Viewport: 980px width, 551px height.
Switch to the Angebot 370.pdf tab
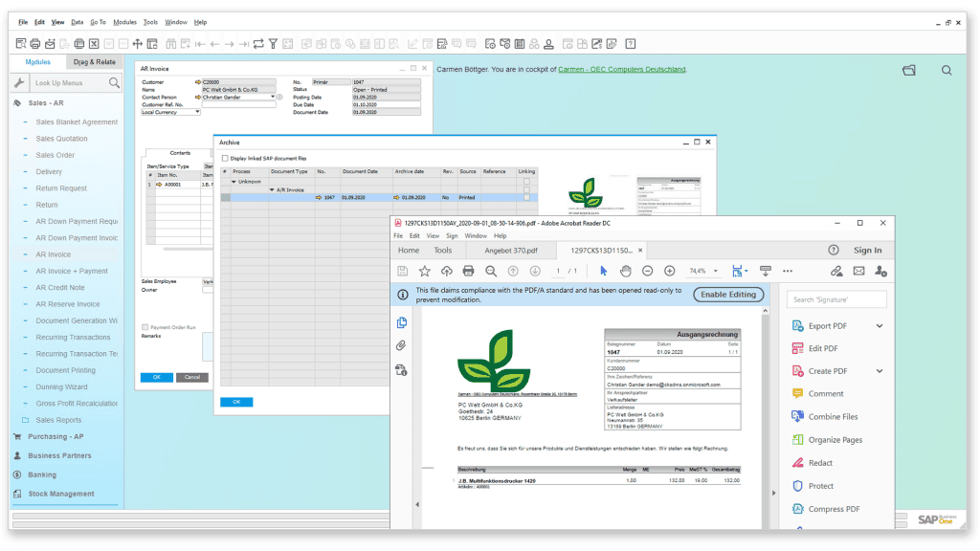pyautogui.click(x=511, y=251)
